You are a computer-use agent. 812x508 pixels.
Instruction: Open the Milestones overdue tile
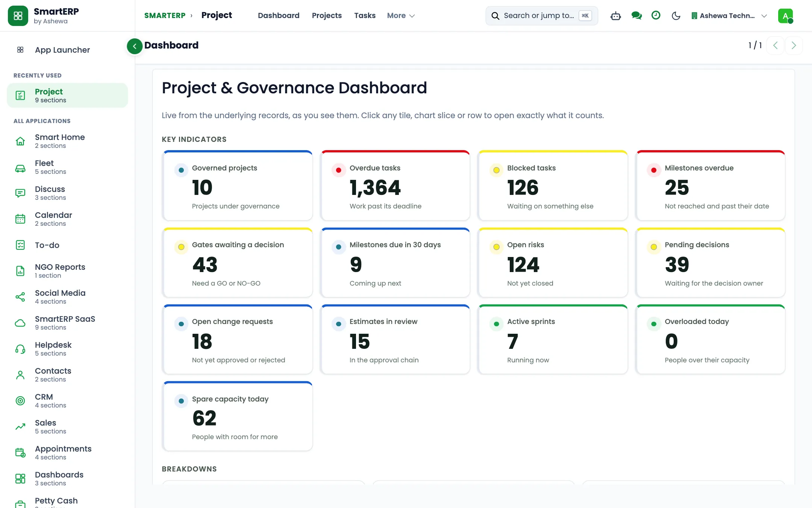pos(710,186)
